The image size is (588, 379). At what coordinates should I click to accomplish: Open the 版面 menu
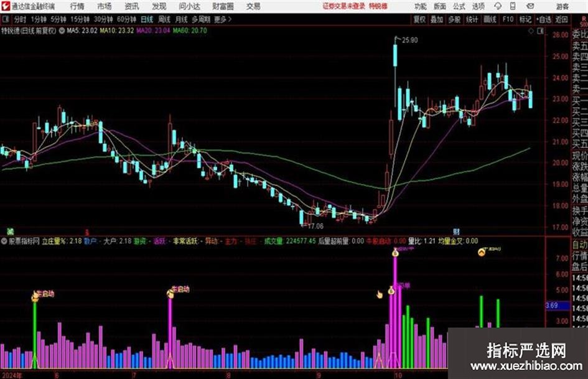(x=439, y=6)
